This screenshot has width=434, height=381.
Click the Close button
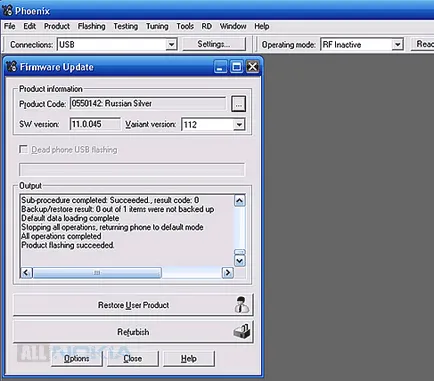133,358
